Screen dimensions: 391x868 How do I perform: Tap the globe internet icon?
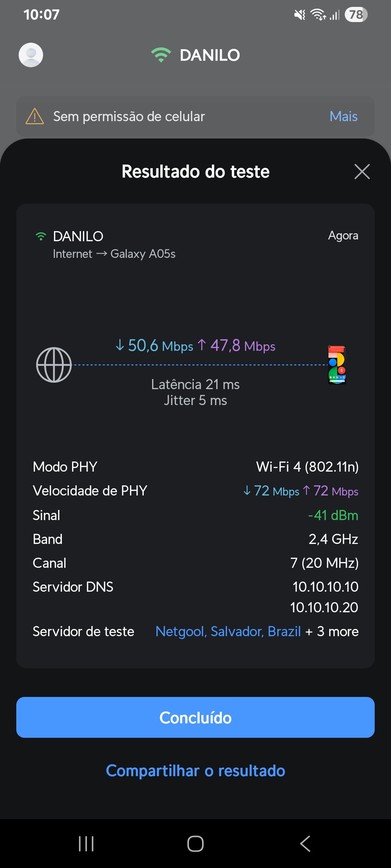54,365
